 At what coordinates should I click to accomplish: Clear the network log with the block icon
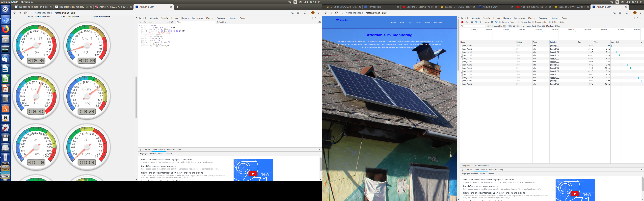point(467,22)
